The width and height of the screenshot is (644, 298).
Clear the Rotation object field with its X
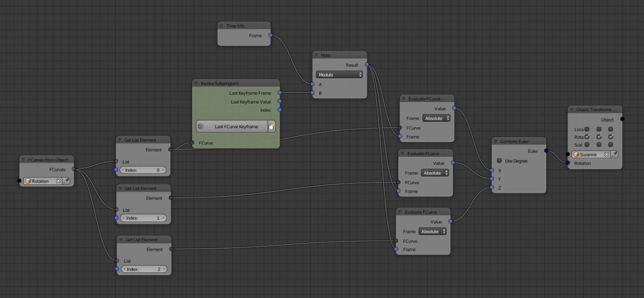pos(58,181)
